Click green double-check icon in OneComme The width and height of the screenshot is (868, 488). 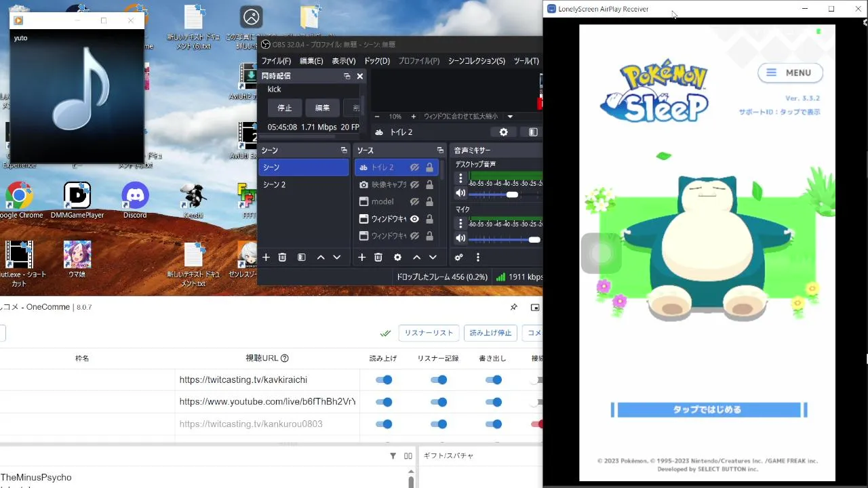coord(385,333)
